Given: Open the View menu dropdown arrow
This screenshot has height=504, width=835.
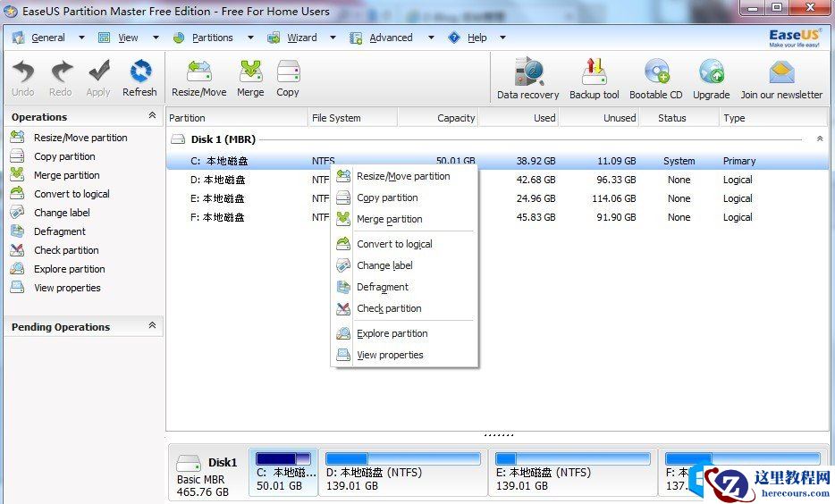Looking at the screenshot, I should pyautogui.click(x=156, y=38).
